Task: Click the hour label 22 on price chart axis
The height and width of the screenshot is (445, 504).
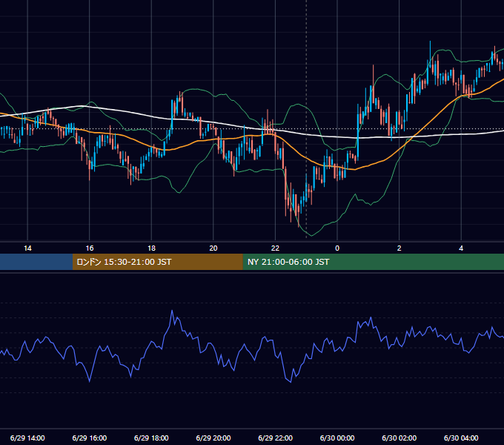Action: (x=275, y=248)
